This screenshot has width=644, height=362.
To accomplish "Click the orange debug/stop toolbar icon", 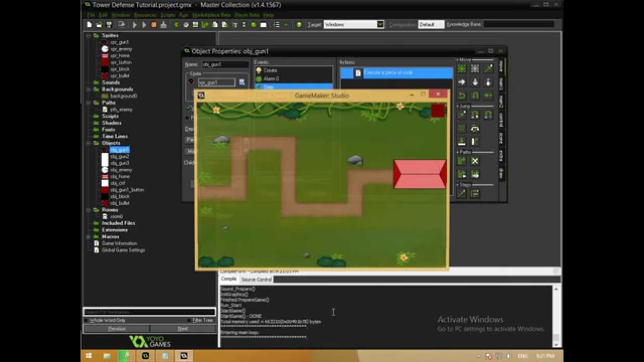I will point(154,25).
